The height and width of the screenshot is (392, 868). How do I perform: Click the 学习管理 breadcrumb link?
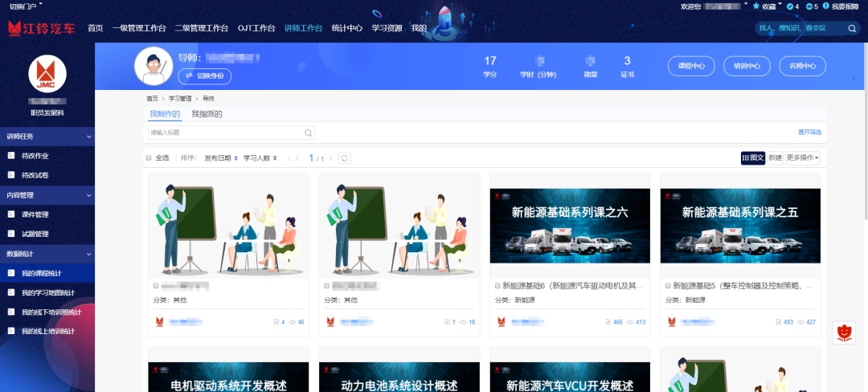click(x=180, y=99)
